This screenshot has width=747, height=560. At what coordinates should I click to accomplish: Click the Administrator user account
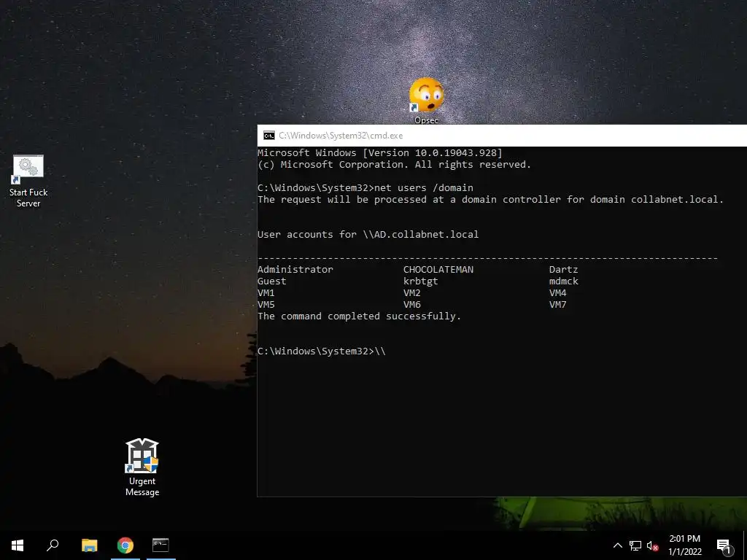coord(295,270)
